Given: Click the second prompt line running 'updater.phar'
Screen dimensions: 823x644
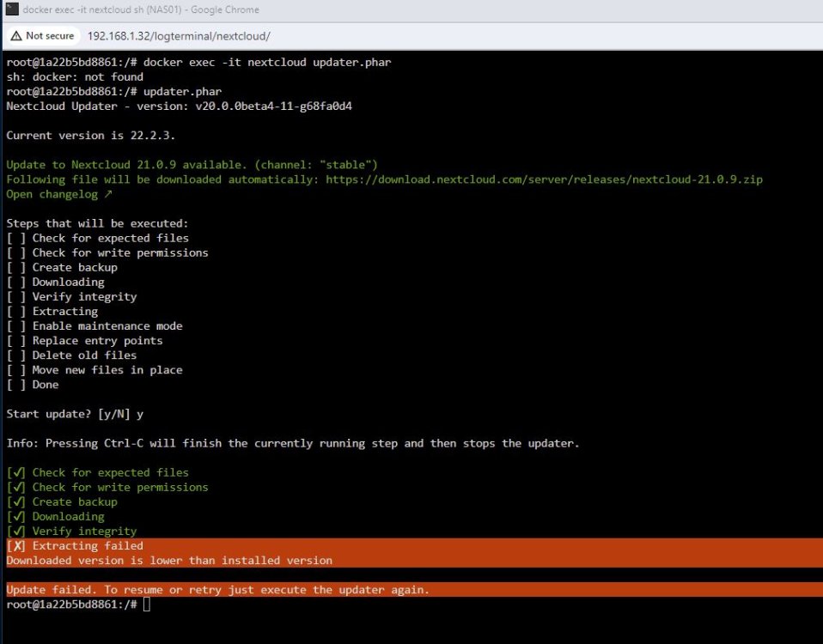Looking at the screenshot, I should click(114, 91).
